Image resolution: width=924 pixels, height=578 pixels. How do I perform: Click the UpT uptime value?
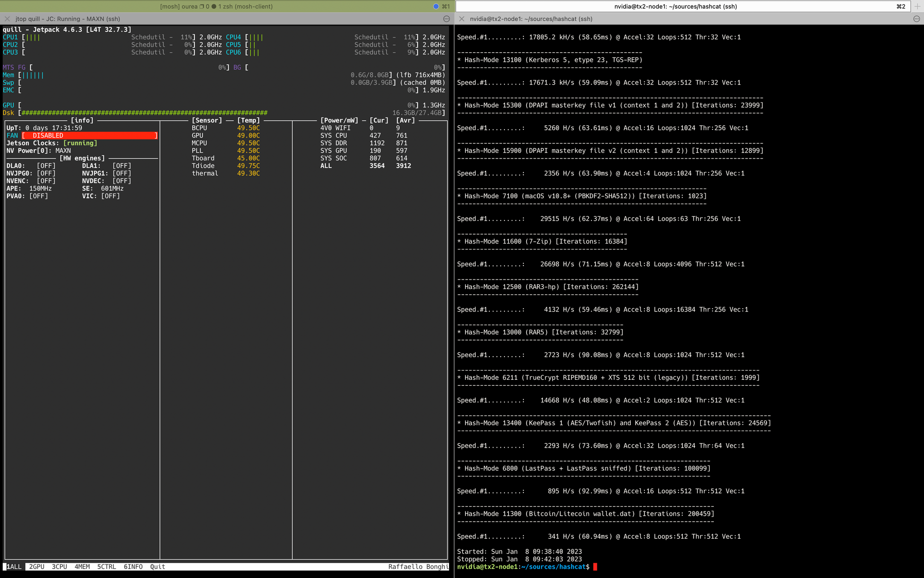(54, 128)
